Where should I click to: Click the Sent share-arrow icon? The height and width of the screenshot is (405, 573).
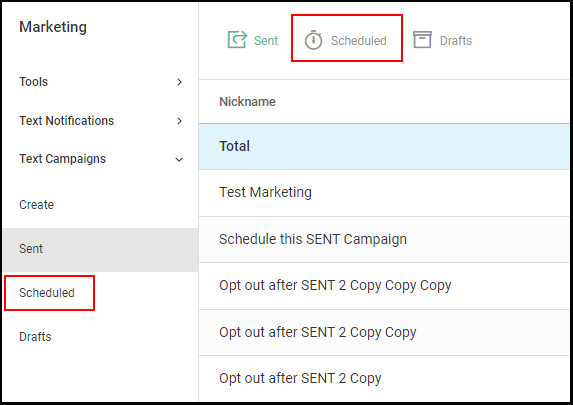[x=238, y=39]
